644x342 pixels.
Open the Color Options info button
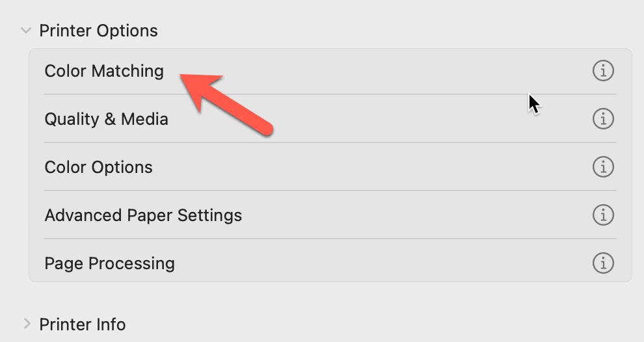(x=603, y=167)
